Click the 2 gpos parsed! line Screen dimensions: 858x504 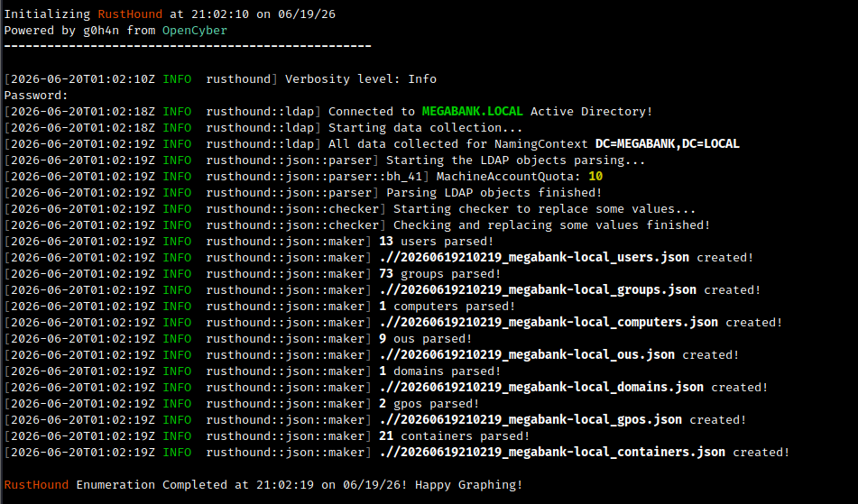(x=429, y=404)
